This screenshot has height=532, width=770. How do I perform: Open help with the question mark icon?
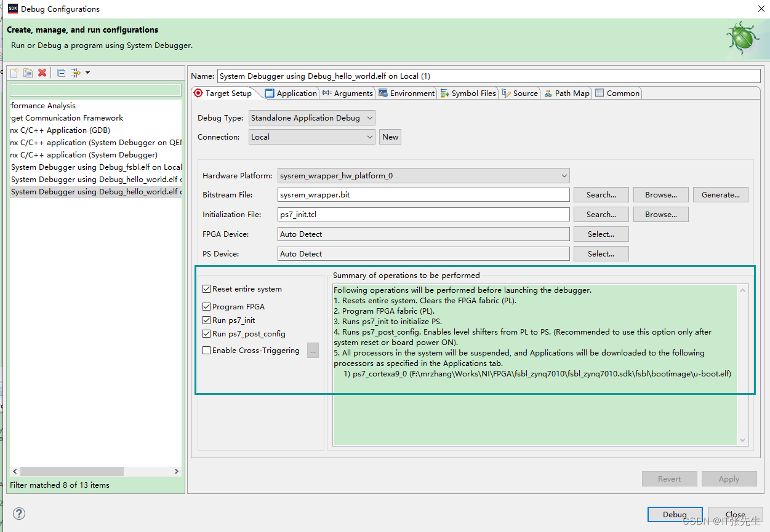19,514
